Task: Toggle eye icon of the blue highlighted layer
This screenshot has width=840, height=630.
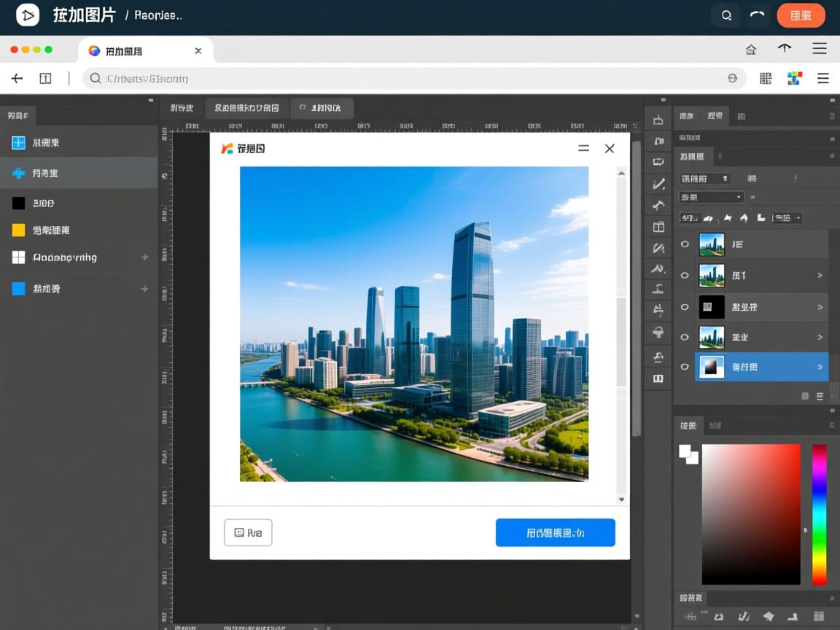Action: point(685,367)
